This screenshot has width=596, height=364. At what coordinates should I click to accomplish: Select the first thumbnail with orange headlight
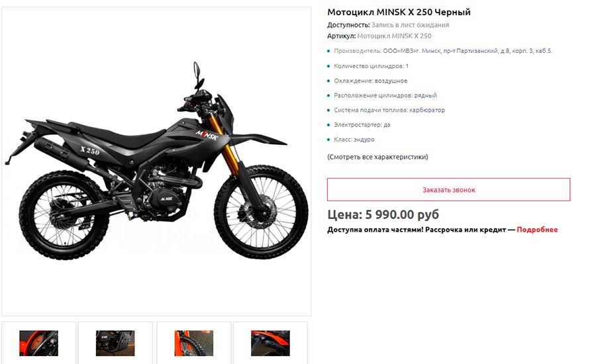click(x=39, y=343)
